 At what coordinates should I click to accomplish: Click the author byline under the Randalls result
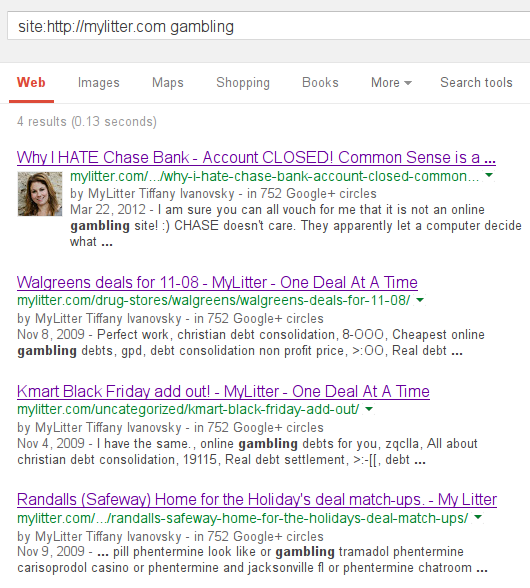pyautogui.click(x=170, y=537)
